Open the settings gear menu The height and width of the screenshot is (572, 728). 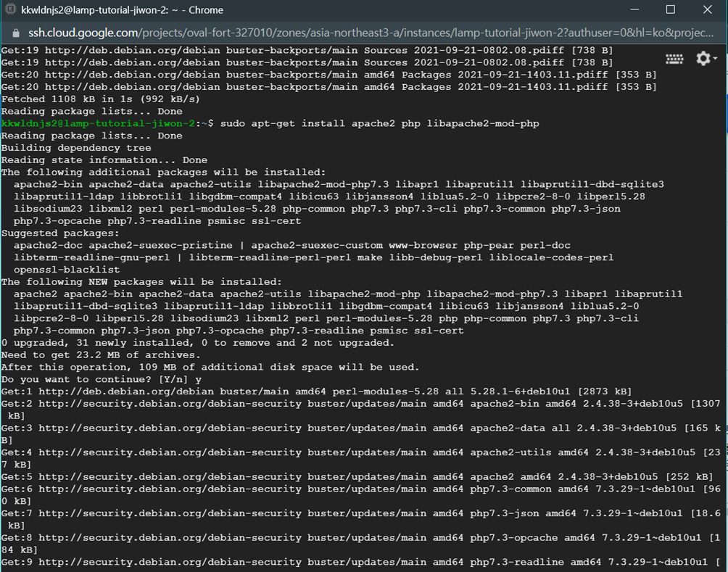(x=706, y=59)
